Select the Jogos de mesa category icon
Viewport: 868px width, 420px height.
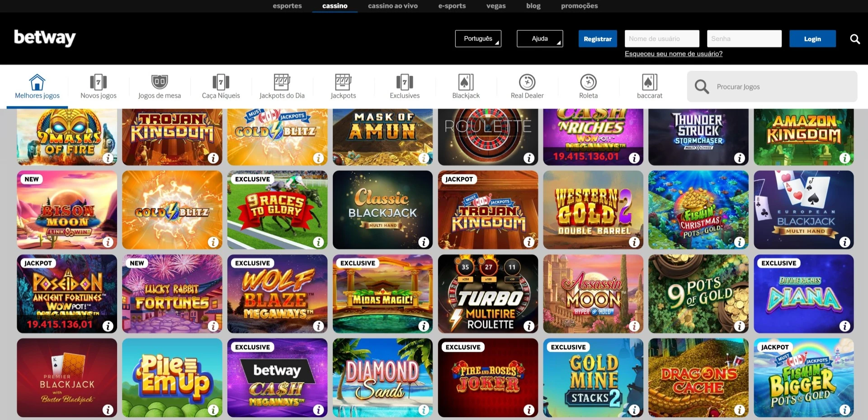tap(159, 82)
